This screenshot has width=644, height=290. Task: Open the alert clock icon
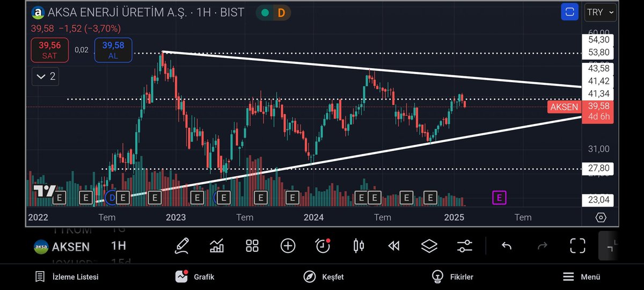pos(323,245)
